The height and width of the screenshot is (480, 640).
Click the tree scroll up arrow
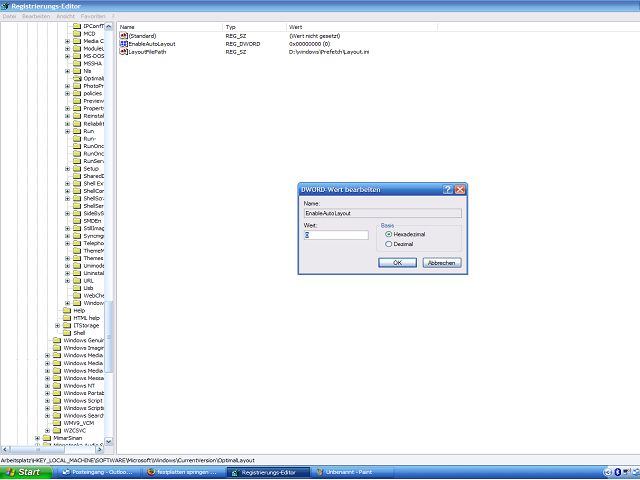[109, 27]
